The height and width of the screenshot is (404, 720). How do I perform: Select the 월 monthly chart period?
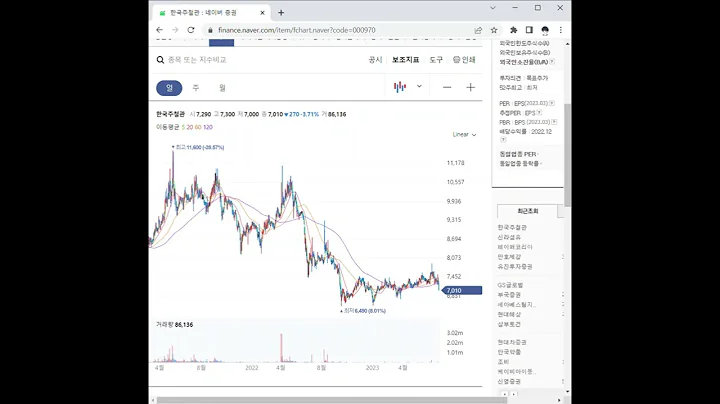click(222, 88)
